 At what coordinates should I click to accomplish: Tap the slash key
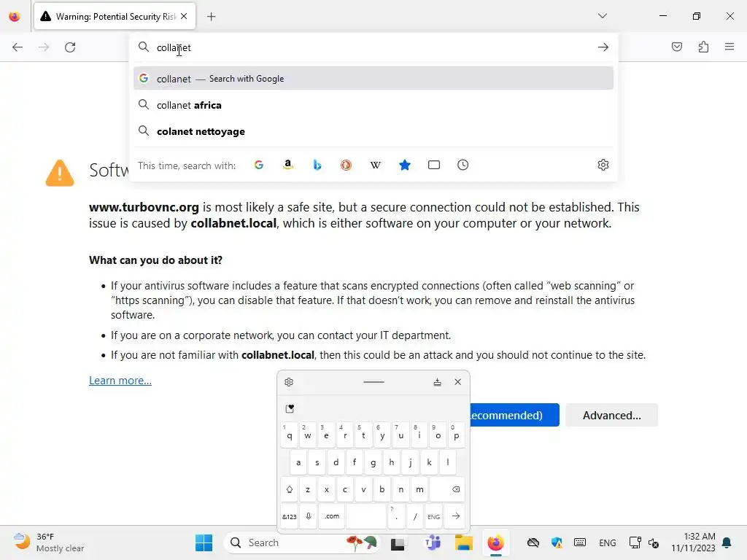pyautogui.click(x=415, y=517)
